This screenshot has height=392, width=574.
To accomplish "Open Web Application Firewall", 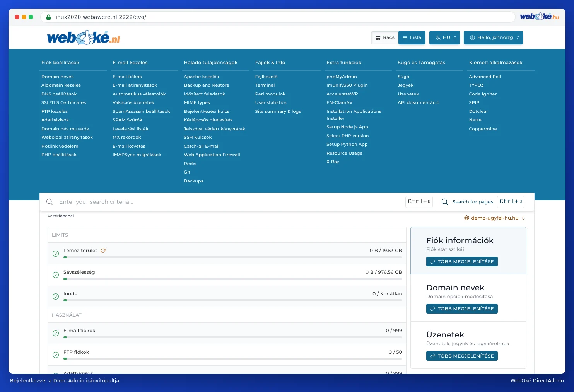I will (x=212, y=155).
